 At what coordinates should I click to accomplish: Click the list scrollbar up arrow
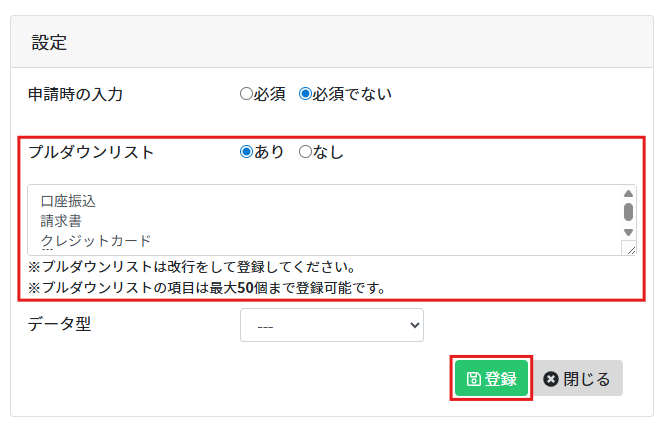(628, 193)
